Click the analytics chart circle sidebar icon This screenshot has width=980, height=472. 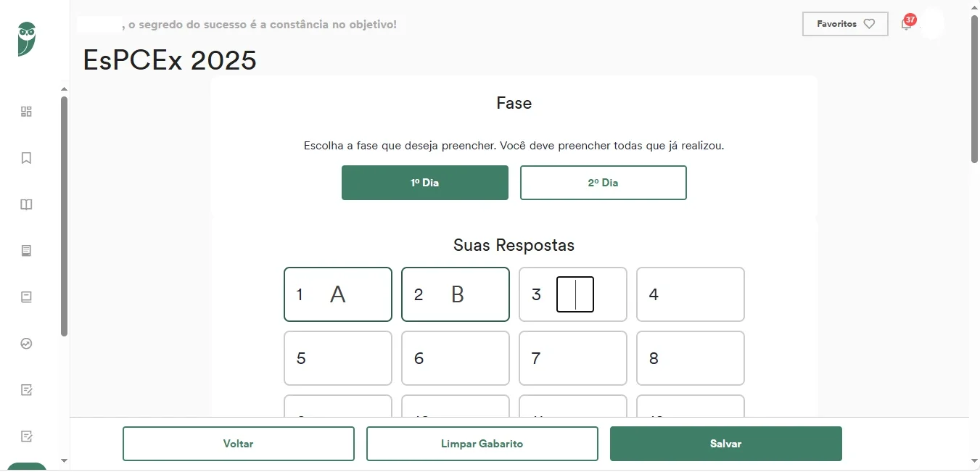pos(27,344)
